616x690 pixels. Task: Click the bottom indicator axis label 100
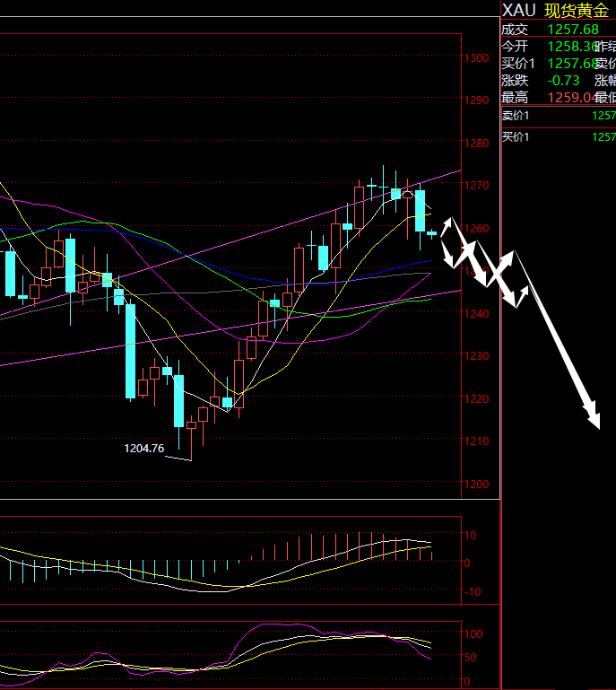click(x=474, y=634)
